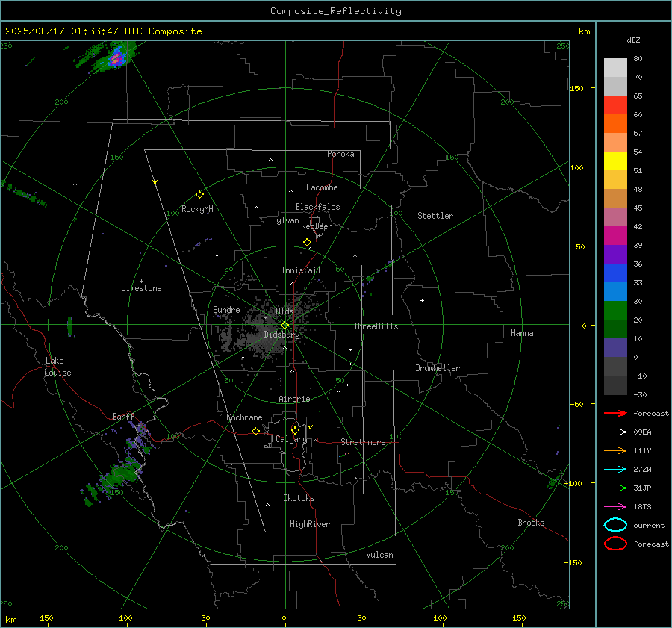672x628 pixels.
Task: Click the asterisk marker above Limestone
Action: point(141,282)
